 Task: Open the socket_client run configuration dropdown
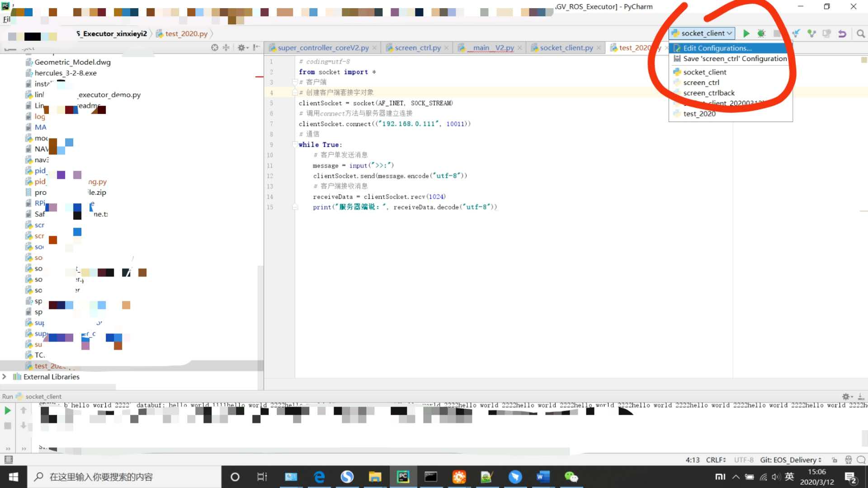[x=702, y=33]
